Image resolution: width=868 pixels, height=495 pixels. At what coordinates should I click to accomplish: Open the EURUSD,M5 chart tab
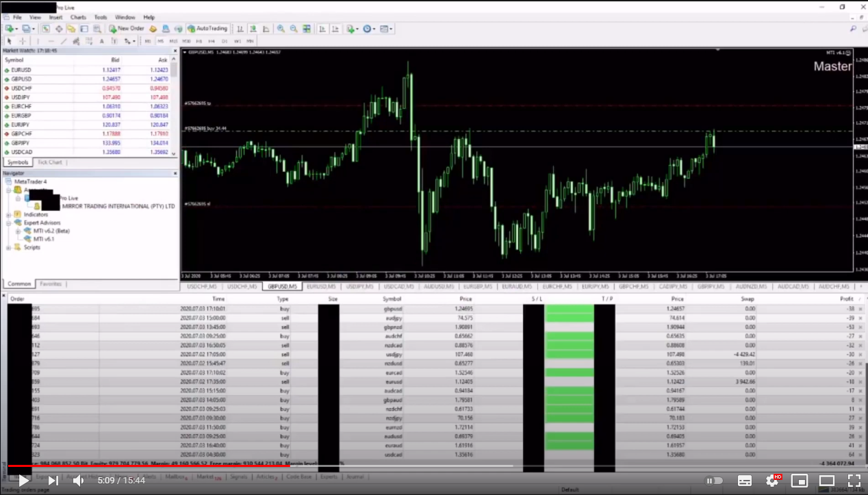[321, 286]
